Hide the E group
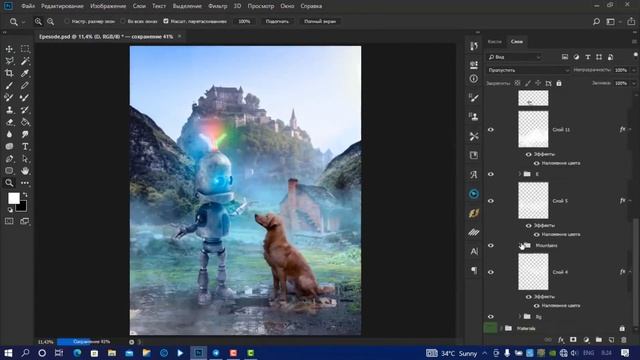 pyautogui.click(x=491, y=174)
